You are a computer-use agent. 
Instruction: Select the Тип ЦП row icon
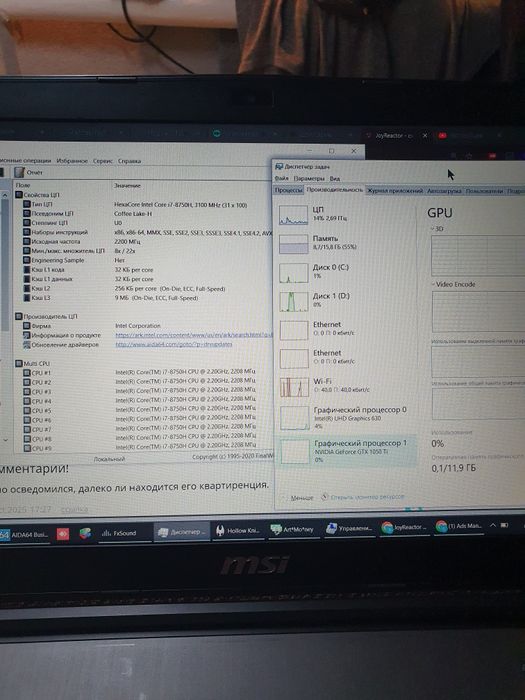[x=27, y=204]
